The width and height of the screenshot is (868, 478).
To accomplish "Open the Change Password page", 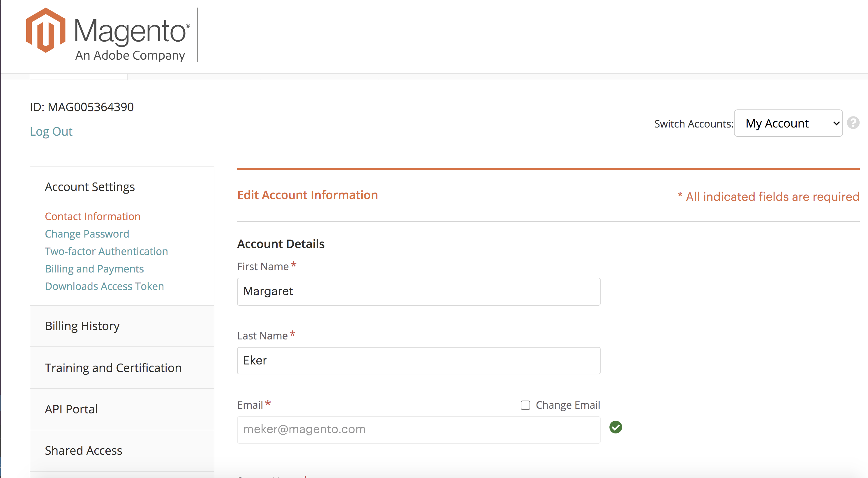I will (87, 233).
